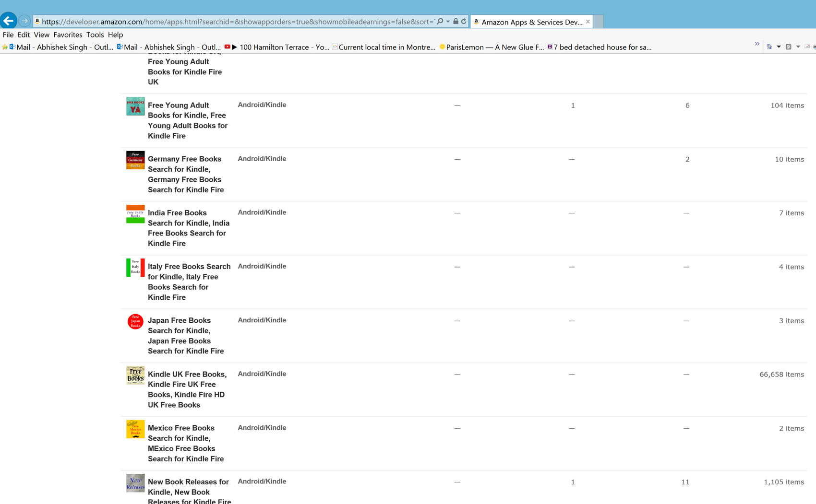
Task: Click the Home page icon in command bar
Action: (769, 47)
